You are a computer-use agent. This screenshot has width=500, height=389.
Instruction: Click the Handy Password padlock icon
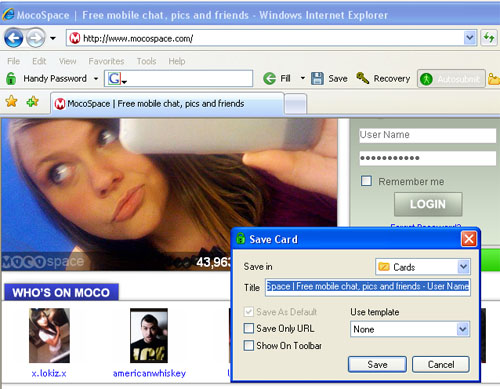click(11, 79)
